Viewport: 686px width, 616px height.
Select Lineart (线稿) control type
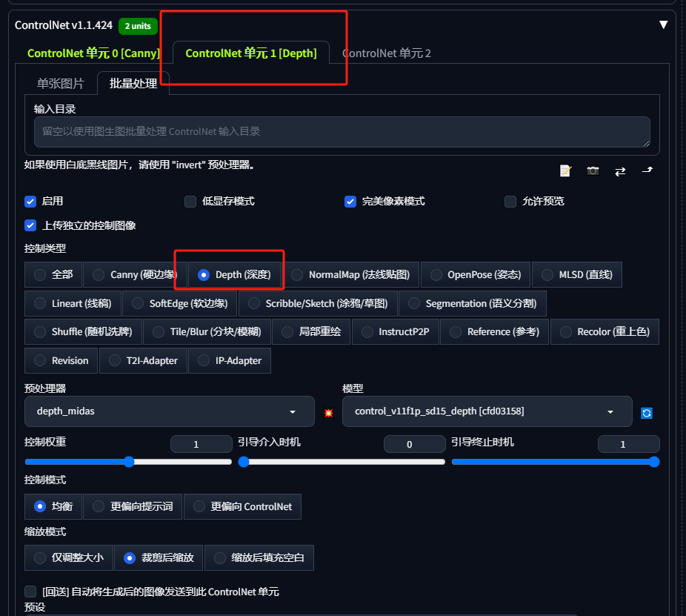tap(73, 303)
